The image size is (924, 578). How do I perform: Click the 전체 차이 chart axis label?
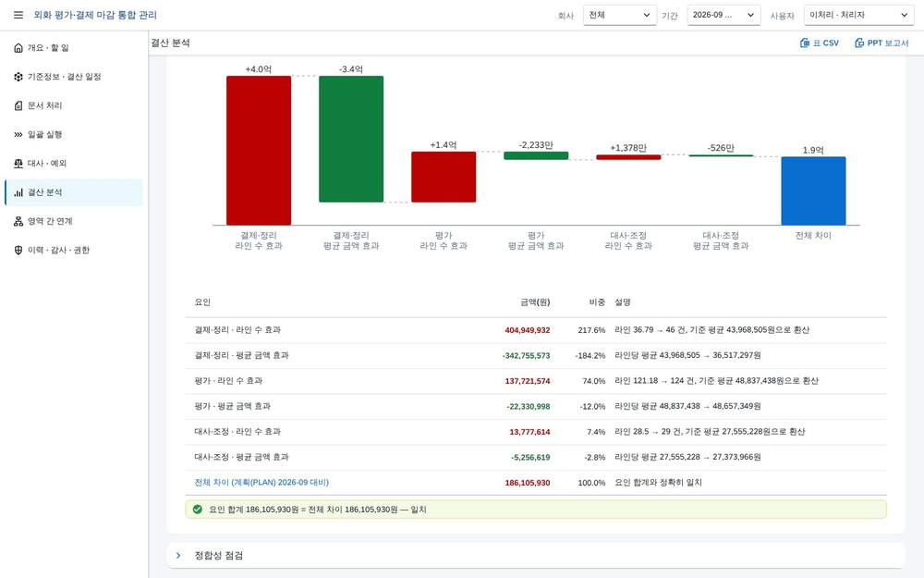point(813,235)
